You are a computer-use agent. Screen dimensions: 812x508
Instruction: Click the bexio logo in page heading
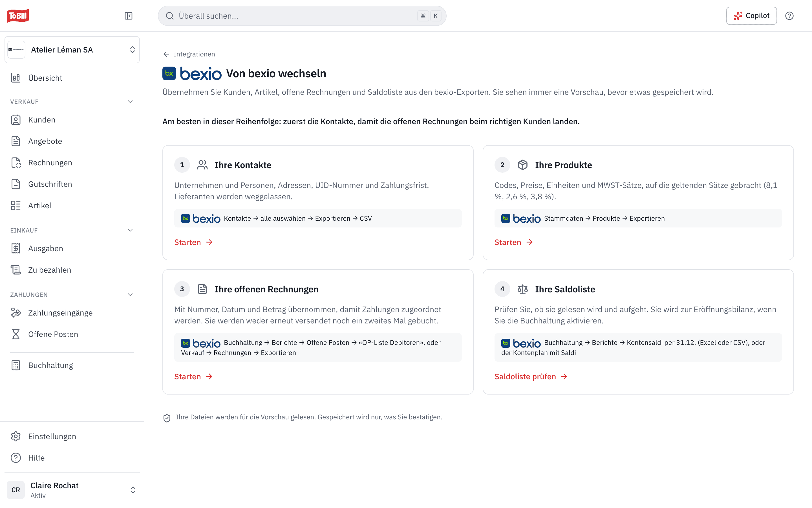[x=192, y=74]
